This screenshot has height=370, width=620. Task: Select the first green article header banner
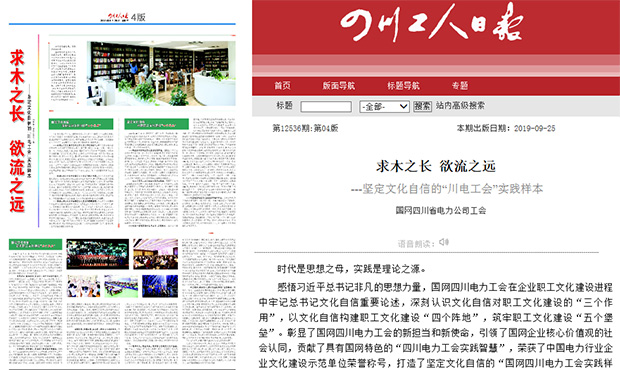point(81,124)
